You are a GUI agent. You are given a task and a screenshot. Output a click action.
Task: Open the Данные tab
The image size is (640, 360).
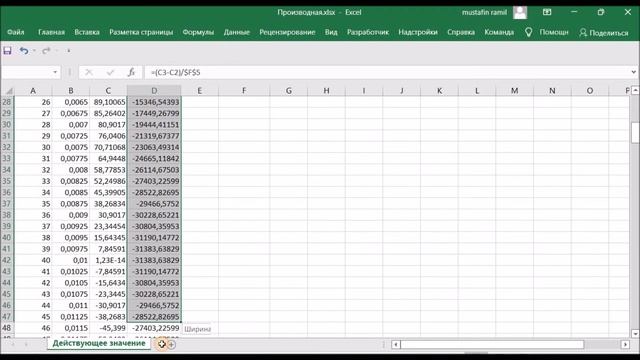[237, 32]
